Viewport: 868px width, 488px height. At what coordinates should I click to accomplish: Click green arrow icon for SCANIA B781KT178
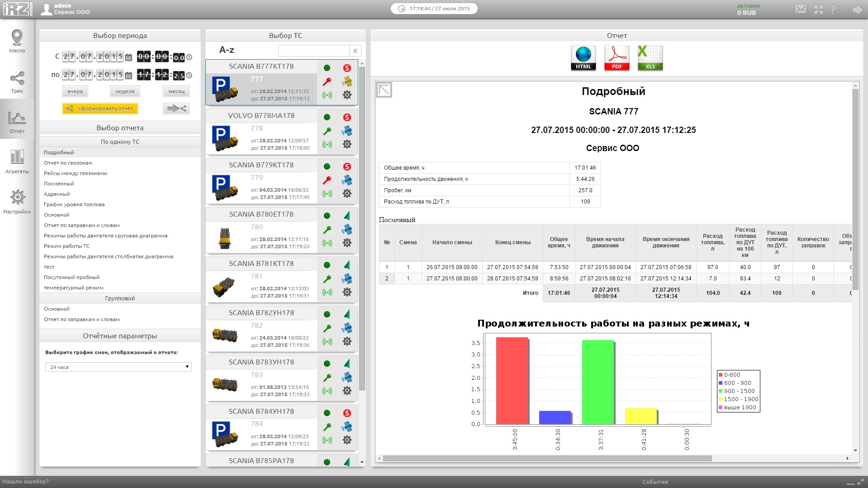click(x=347, y=265)
